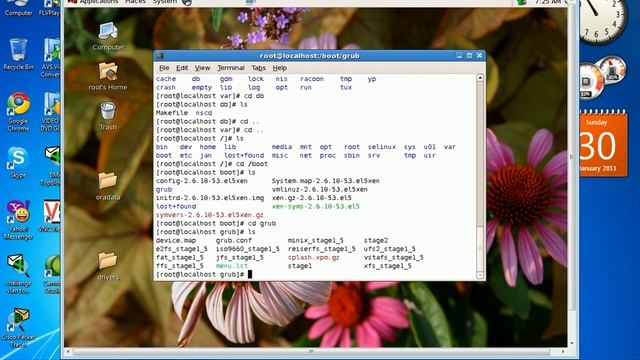The width and height of the screenshot is (640, 360).
Task: Open the Tabs menu
Action: point(258,68)
